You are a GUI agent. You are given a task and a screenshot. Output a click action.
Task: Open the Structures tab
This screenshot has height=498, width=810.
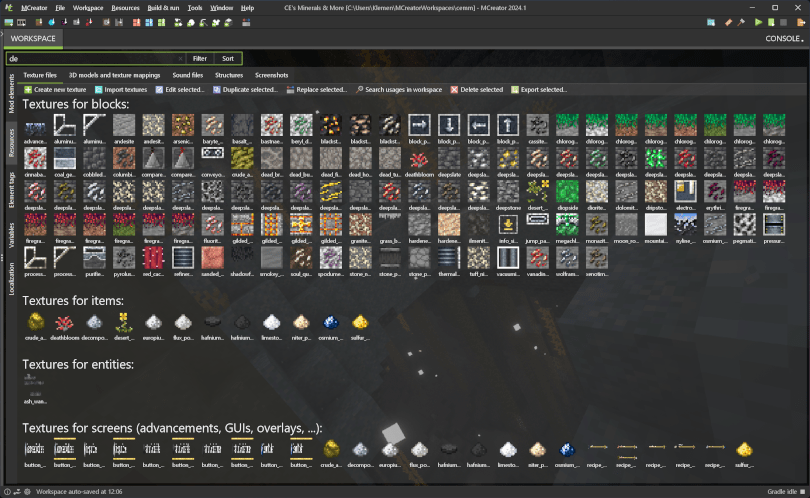(x=229, y=75)
